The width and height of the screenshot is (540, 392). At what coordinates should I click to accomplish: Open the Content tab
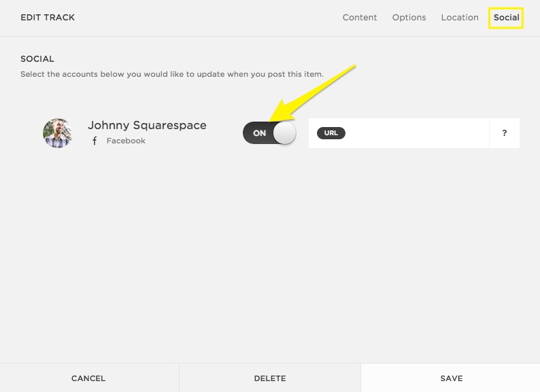(x=359, y=18)
